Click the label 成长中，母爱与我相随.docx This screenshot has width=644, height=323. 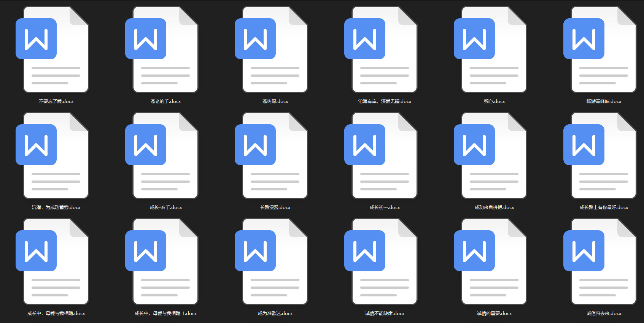click(56, 313)
